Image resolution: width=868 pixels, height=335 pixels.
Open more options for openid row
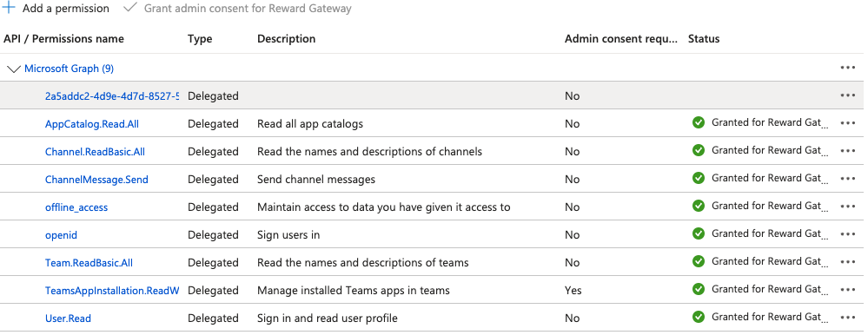point(847,233)
